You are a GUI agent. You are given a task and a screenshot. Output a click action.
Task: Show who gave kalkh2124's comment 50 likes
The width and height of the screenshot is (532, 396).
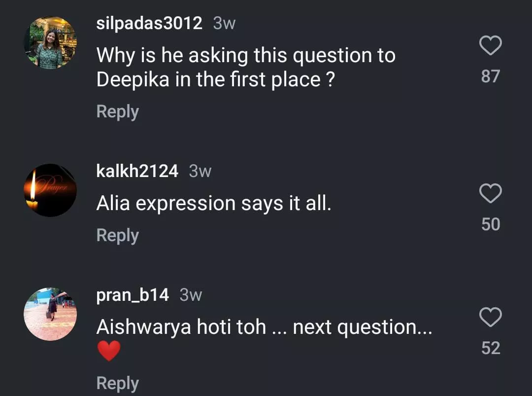pyautogui.click(x=490, y=224)
